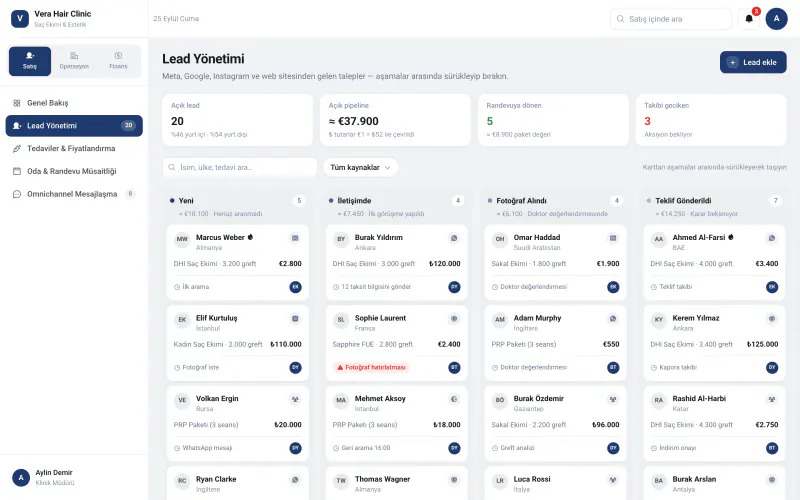This screenshot has width=800, height=500.
Task: Click the ₺125.000 price on Kerem Yılmaz
Action: pos(762,344)
